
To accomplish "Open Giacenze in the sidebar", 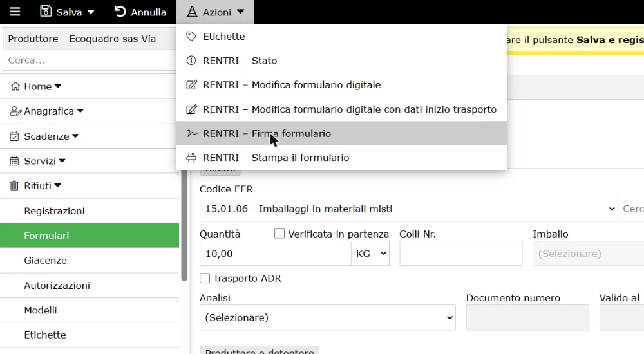I will tap(90, 261).
